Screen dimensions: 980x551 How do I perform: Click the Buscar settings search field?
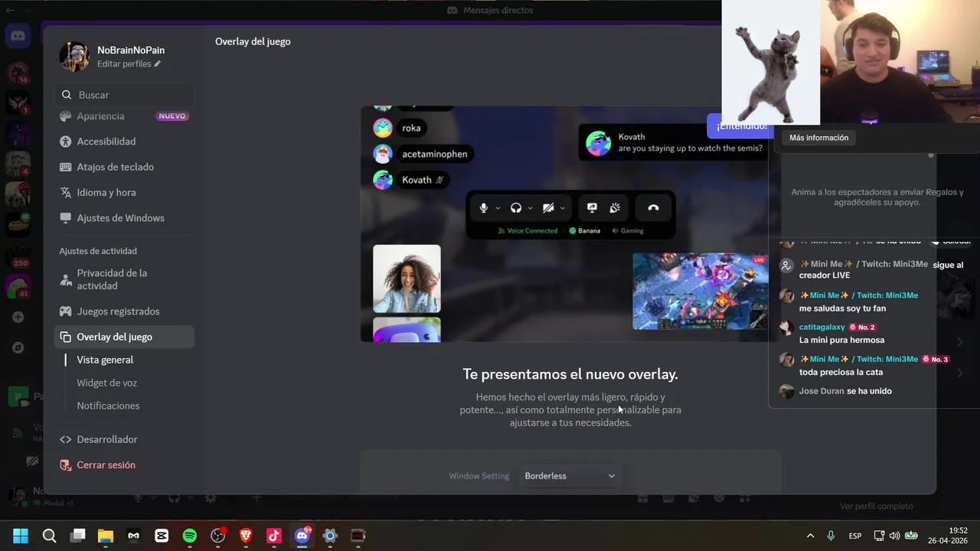click(124, 95)
